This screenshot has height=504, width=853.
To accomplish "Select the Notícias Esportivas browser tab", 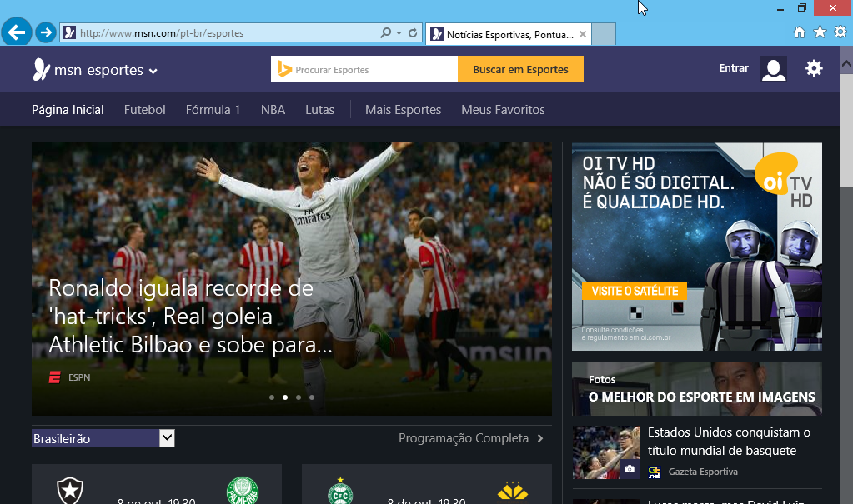I will 509,34.
